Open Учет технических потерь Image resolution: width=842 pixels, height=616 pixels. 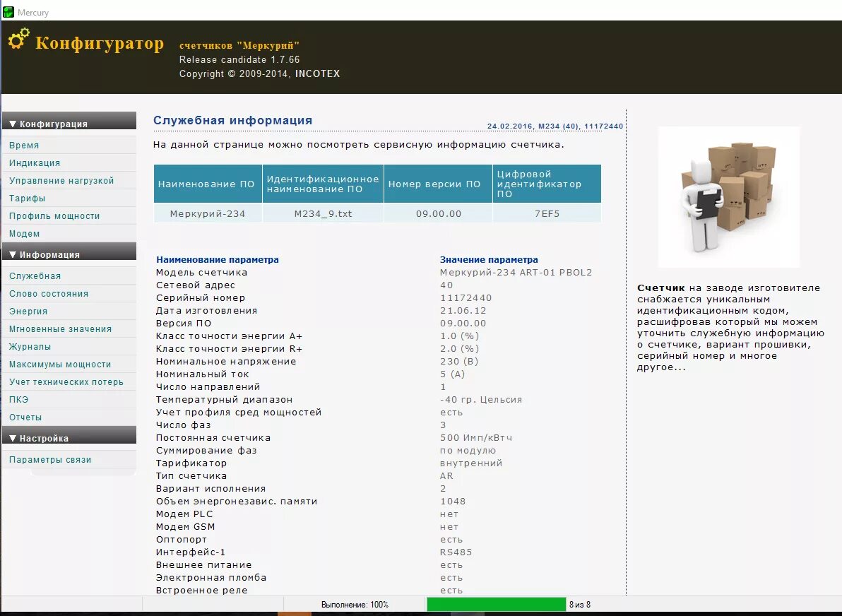(x=66, y=382)
